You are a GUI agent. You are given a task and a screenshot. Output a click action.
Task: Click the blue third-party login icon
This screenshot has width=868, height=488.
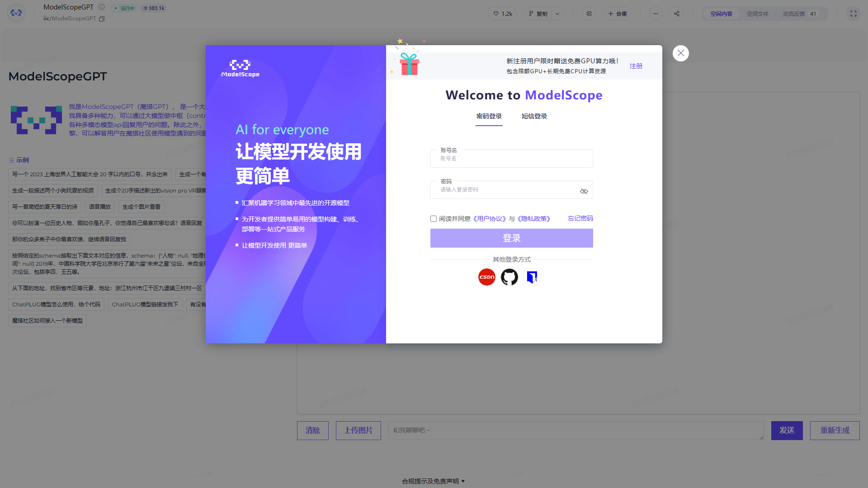pos(532,277)
